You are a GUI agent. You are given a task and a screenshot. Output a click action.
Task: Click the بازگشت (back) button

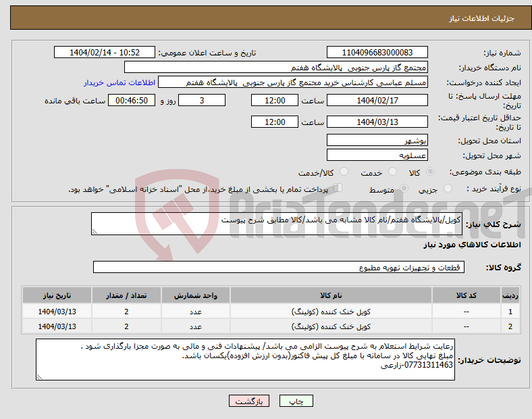[x=249, y=401]
